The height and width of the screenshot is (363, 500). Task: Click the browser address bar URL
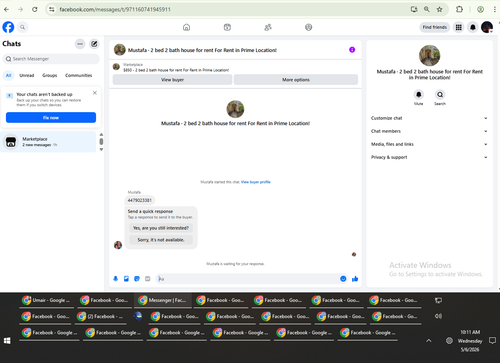pos(115,9)
